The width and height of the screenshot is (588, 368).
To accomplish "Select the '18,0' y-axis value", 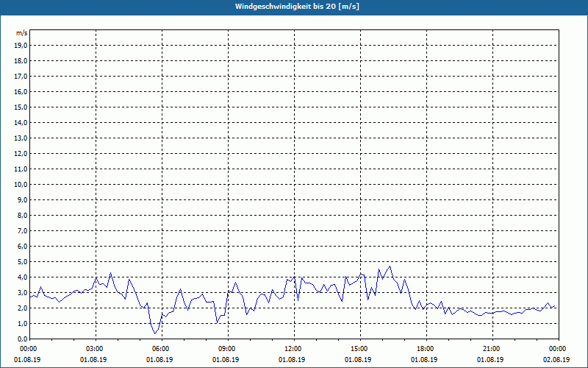I will click(21, 61).
